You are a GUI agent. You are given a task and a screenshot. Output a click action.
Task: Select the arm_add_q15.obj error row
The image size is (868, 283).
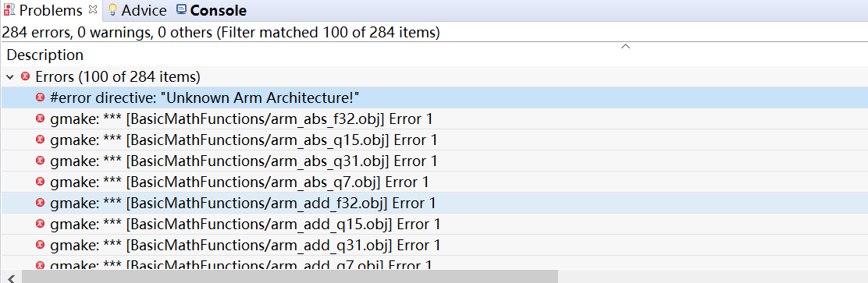tap(434, 224)
